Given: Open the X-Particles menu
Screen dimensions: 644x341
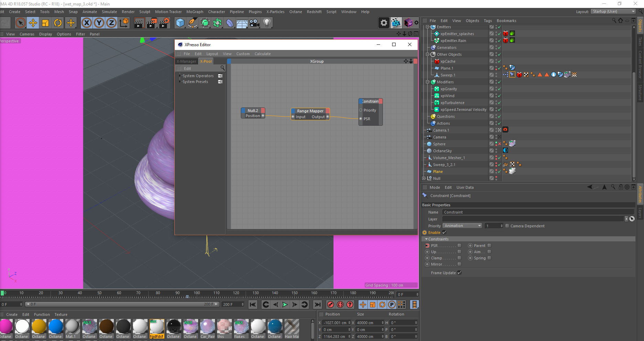Looking at the screenshot, I should (x=275, y=12).
